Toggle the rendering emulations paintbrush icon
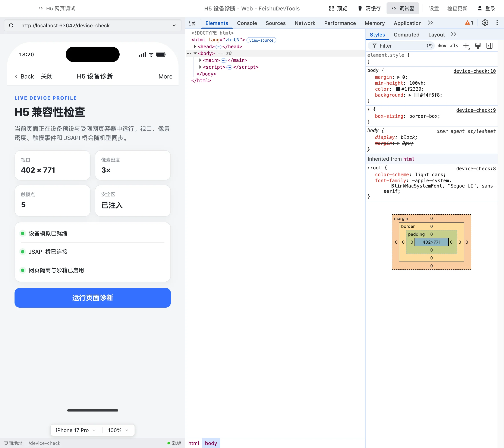 click(478, 46)
